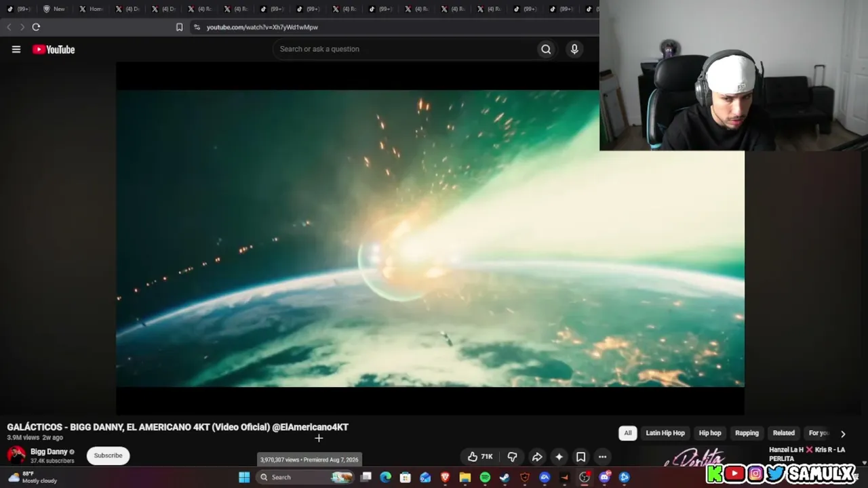
Task: Switch to OBS Studio in the taskbar
Action: pos(585,477)
